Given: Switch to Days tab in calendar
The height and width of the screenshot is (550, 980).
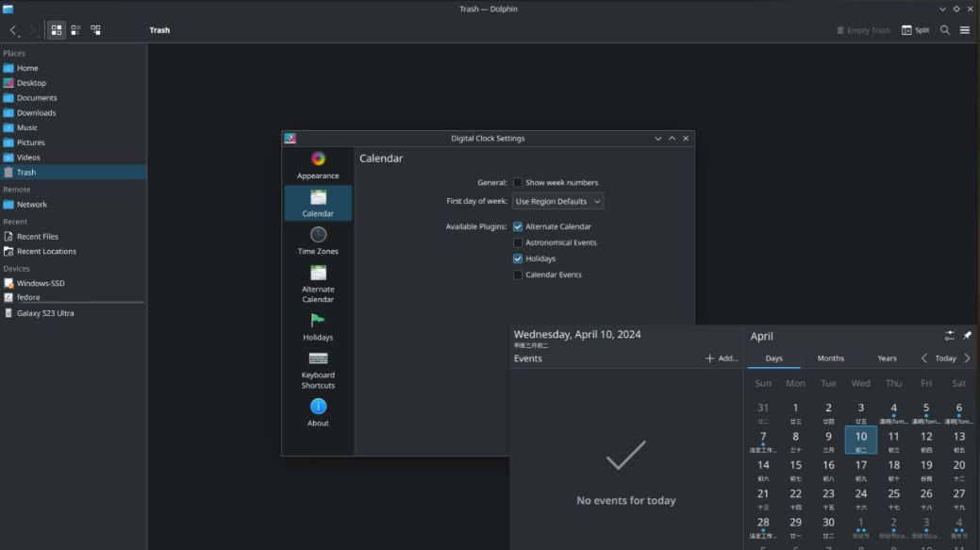Looking at the screenshot, I should 773,358.
